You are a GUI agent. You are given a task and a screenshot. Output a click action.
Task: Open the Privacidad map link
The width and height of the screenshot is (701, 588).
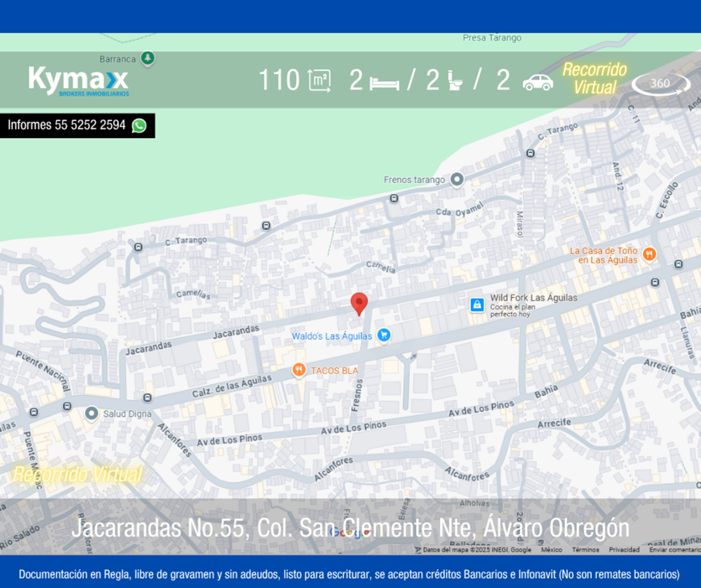point(624,549)
